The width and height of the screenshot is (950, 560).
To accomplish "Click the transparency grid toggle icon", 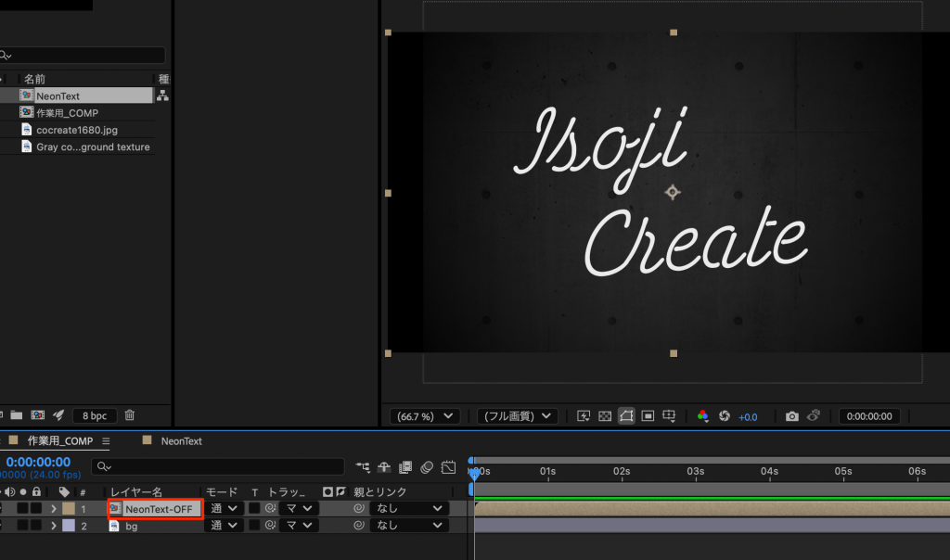I will pos(605,416).
